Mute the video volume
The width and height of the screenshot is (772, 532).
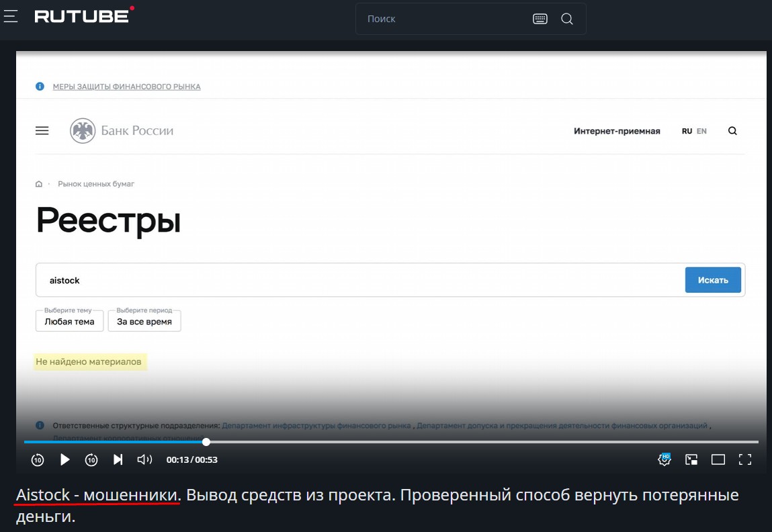144,459
